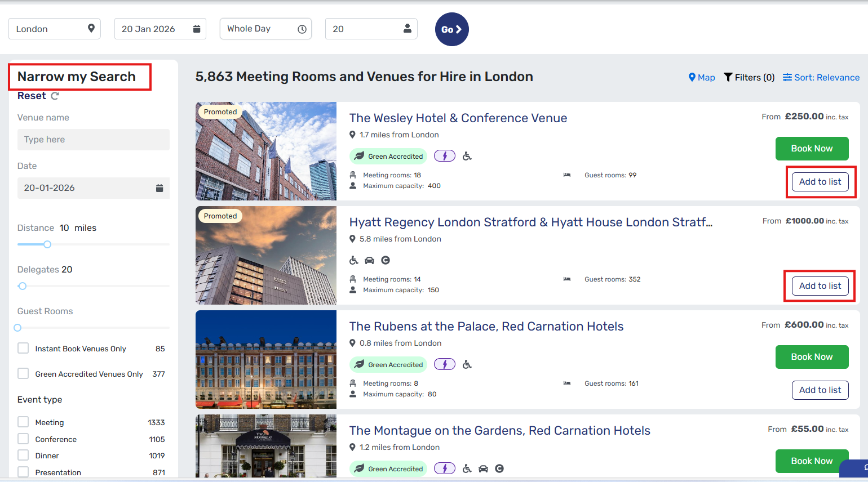Open the Filters (0) panel
868x482 pixels.
point(749,78)
